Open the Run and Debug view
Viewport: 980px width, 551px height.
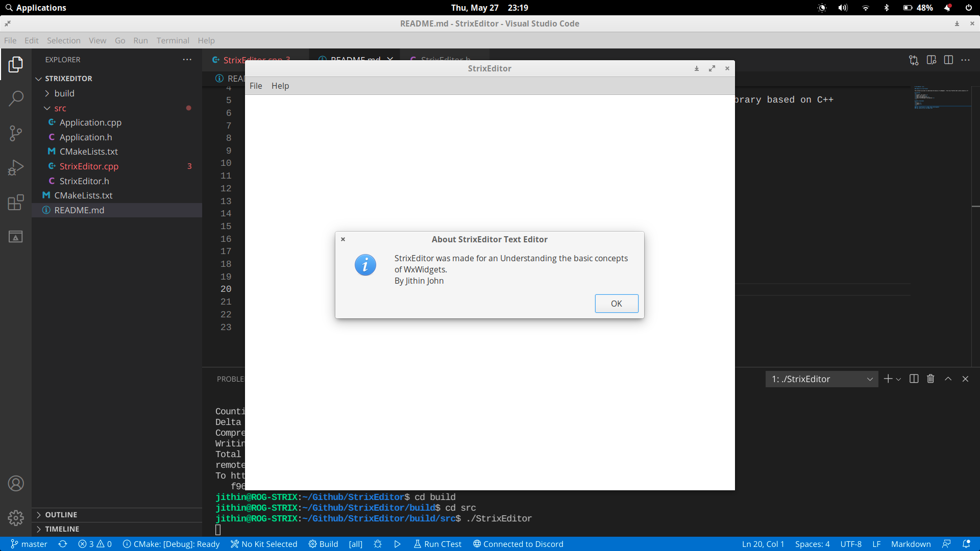click(x=16, y=167)
